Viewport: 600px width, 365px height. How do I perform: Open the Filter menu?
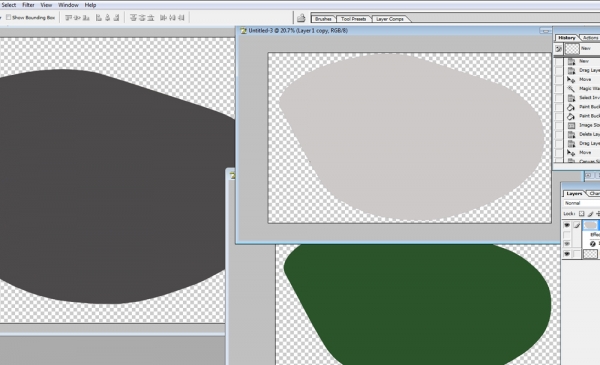(x=28, y=5)
